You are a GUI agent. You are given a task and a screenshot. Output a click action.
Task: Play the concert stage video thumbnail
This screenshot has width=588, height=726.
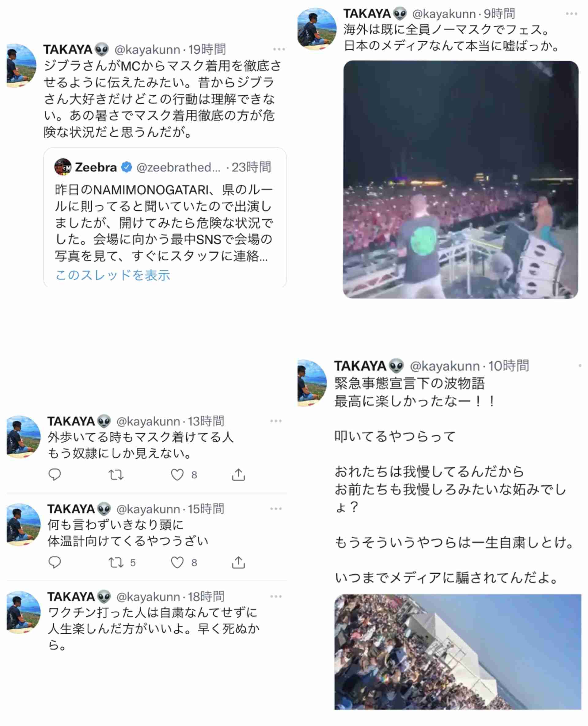click(461, 180)
